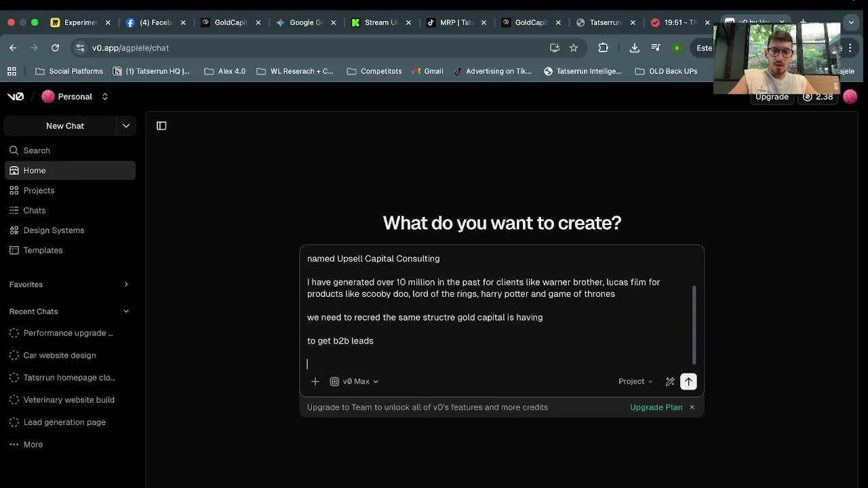Open the pink user avatar menu
The image size is (868, 488).
point(850,97)
